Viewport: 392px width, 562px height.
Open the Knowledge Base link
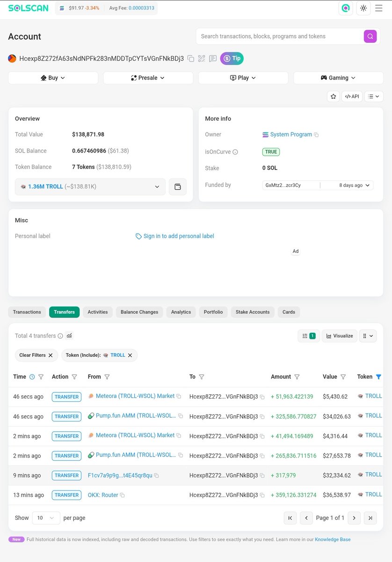click(333, 540)
